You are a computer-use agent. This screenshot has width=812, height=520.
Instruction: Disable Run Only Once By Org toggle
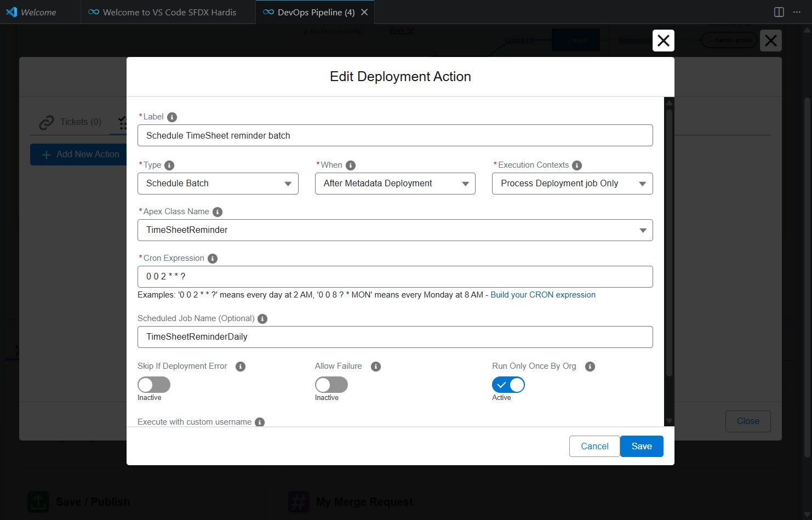coord(508,385)
